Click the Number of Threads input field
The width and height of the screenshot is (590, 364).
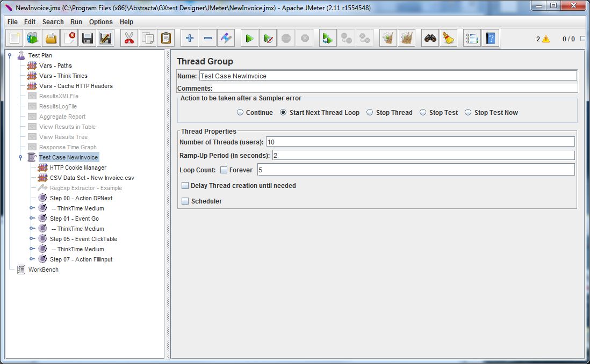[x=420, y=142]
